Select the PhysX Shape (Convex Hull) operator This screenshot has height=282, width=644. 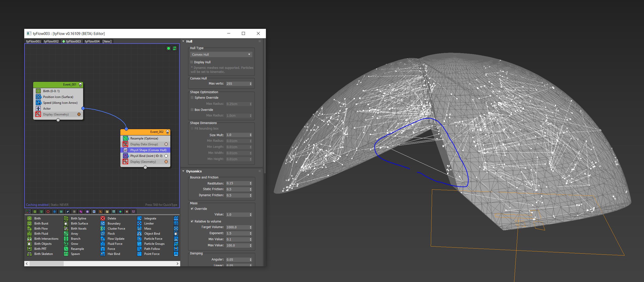tap(145, 150)
